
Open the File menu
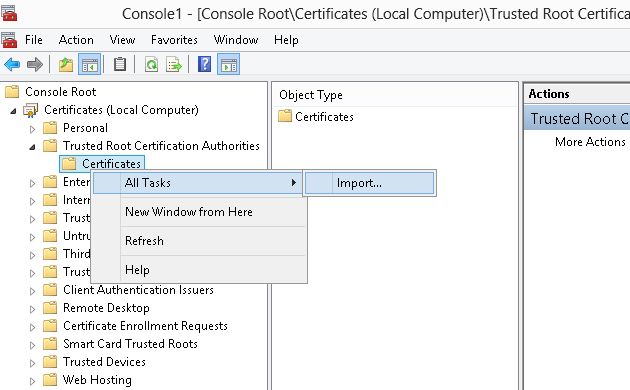[x=34, y=40]
